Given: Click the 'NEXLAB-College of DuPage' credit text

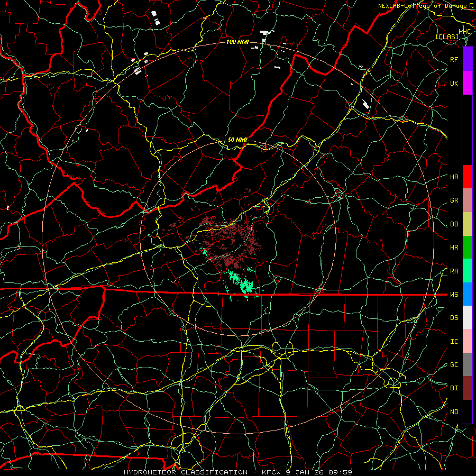Looking at the screenshot, I should pos(422,6).
